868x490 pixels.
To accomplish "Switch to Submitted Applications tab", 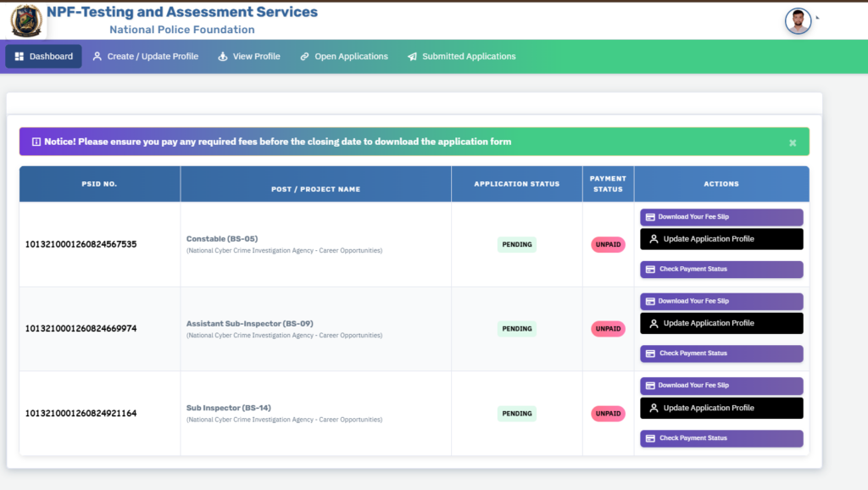I will (462, 57).
